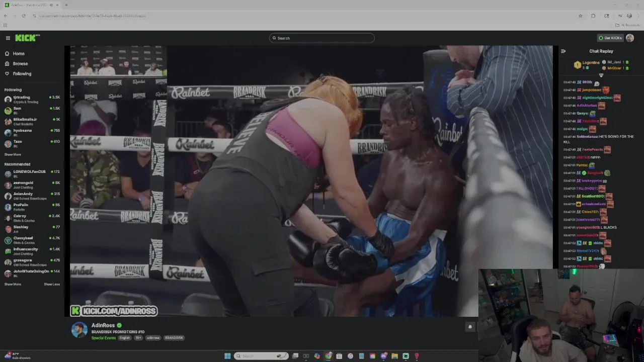644x362 pixels.
Task: Open followed channel Sam
Action: pos(32,110)
